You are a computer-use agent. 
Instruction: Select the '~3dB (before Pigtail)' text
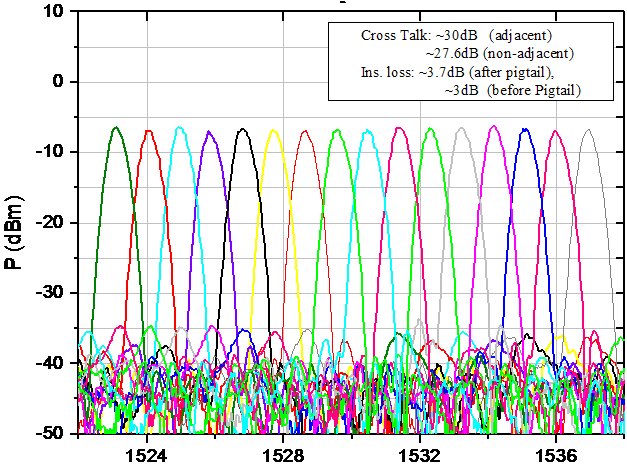510,90
